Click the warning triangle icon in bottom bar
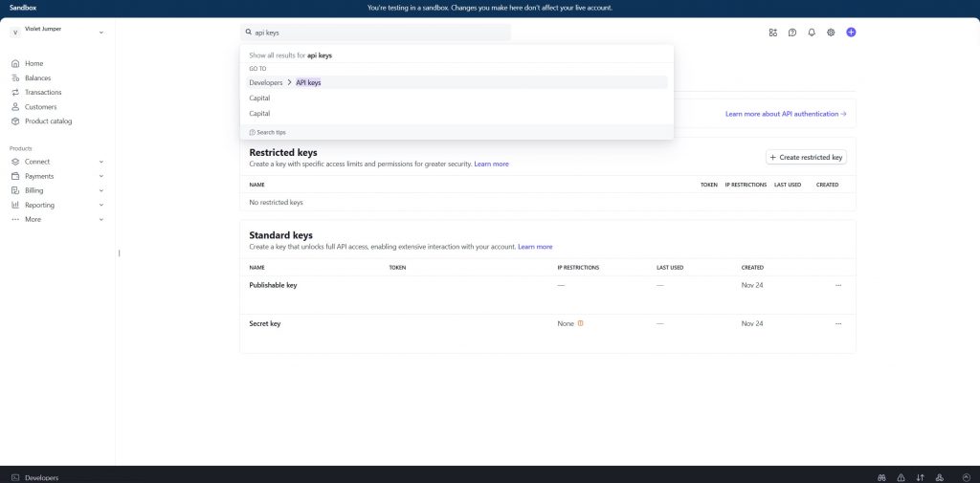This screenshot has height=483, width=980. (901, 477)
